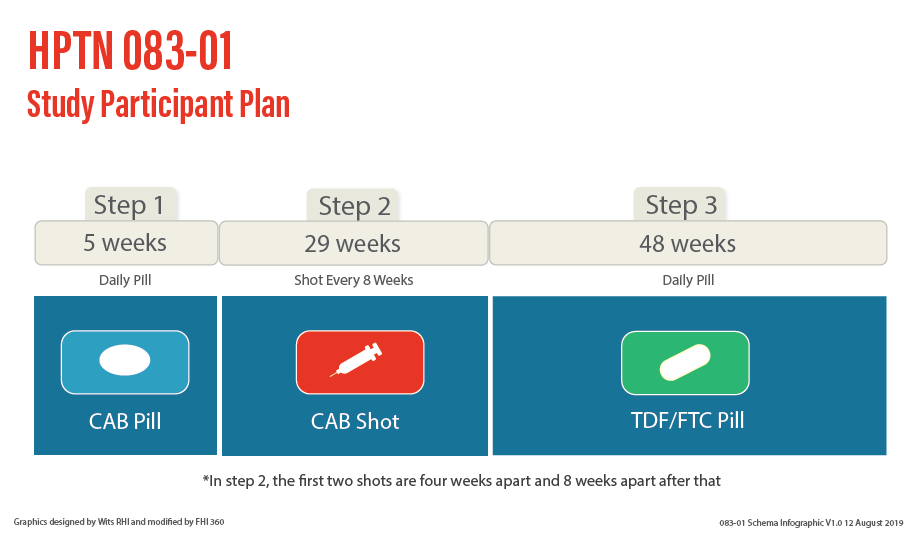The height and width of the screenshot is (535, 916).
Task: Click the green TDF/FTC capsule icon
Action: [x=685, y=361]
